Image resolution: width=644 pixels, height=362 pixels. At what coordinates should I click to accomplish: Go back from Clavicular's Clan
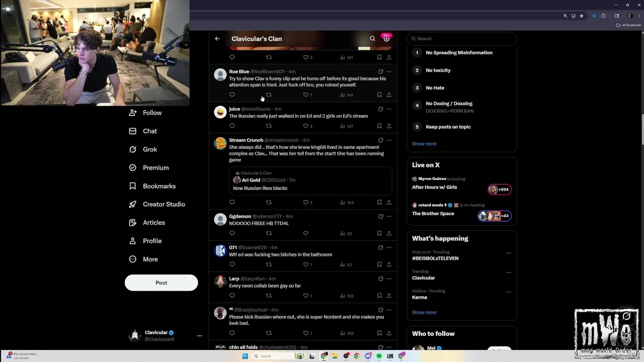tap(217, 39)
